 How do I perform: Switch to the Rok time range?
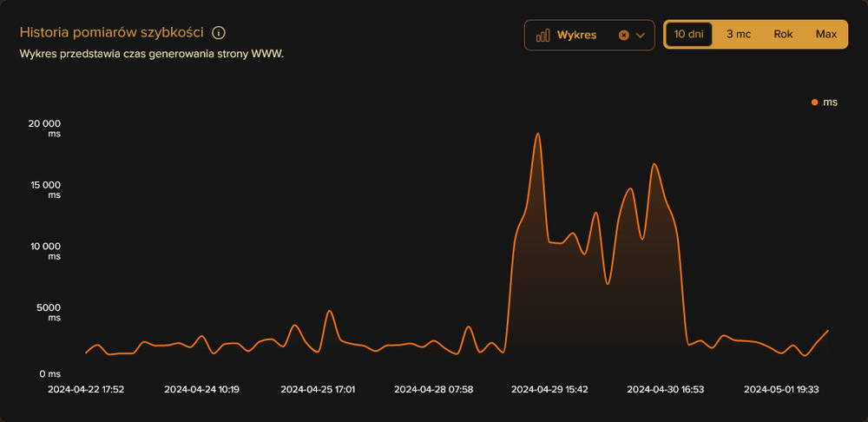pos(783,35)
